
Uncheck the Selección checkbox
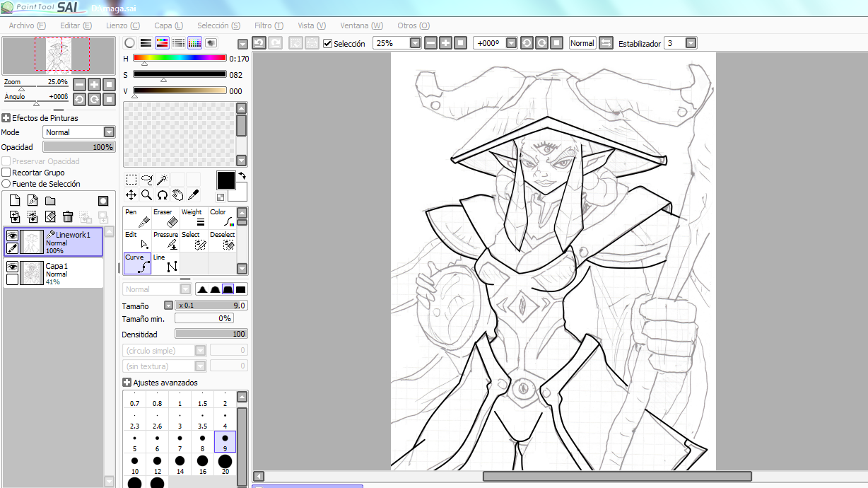[327, 43]
